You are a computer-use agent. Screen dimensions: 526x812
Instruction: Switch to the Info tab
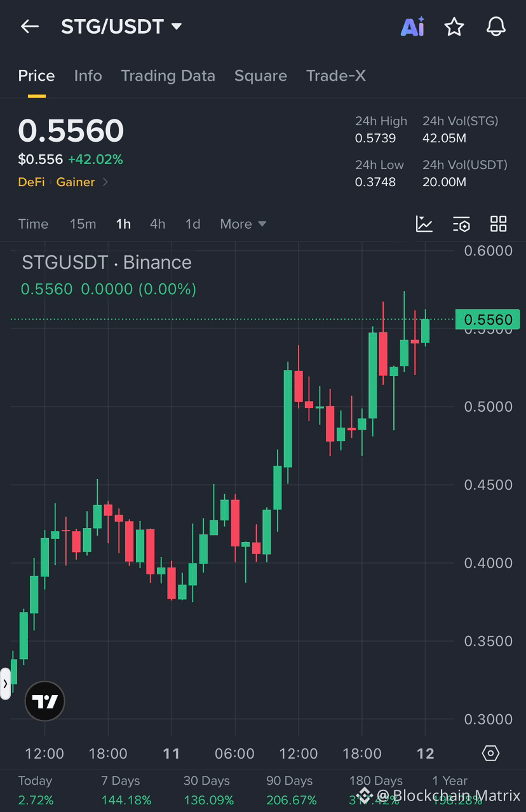(88, 76)
